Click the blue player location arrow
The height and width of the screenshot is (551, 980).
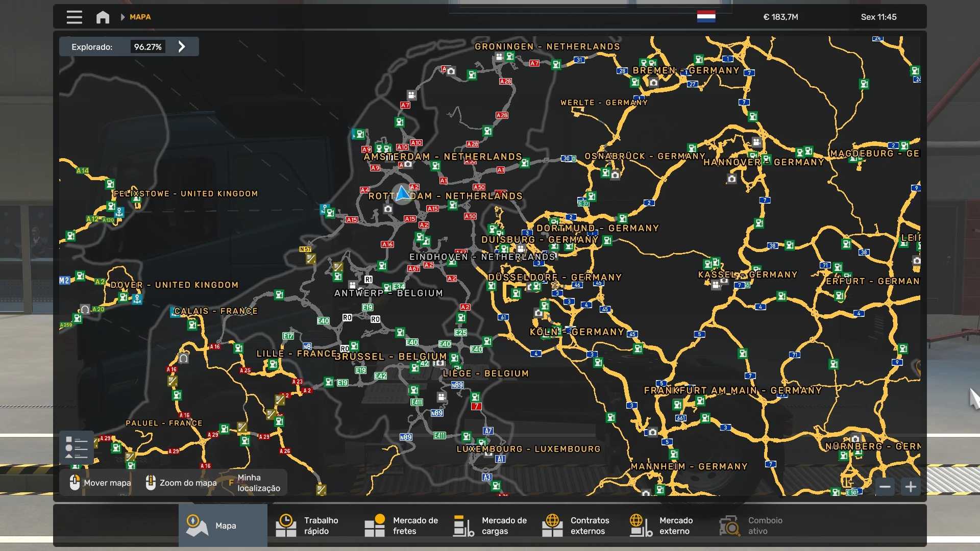click(402, 194)
